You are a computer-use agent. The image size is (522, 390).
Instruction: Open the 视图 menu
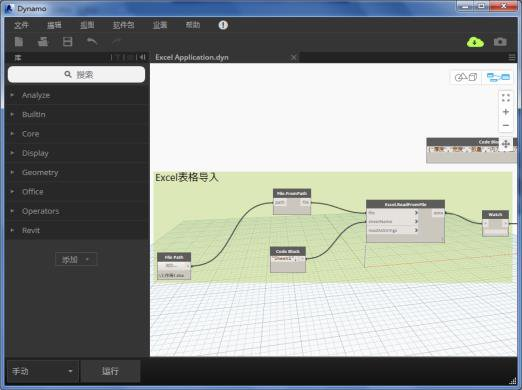click(87, 25)
